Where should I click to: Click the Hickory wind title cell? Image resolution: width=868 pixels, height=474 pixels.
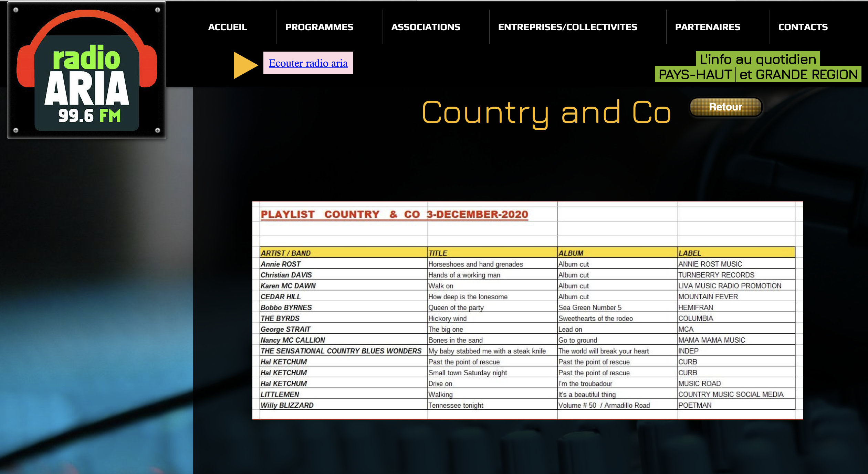pyautogui.click(x=492, y=318)
